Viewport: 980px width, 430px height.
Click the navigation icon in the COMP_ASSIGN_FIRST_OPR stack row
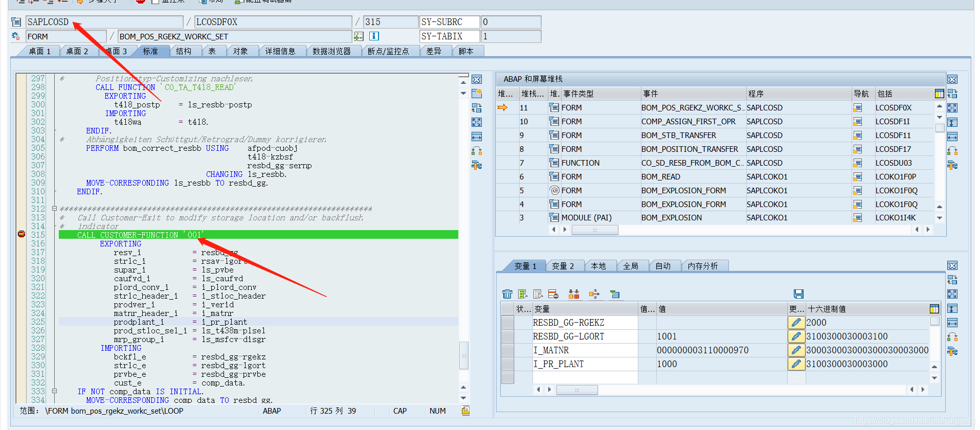pyautogui.click(x=858, y=122)
